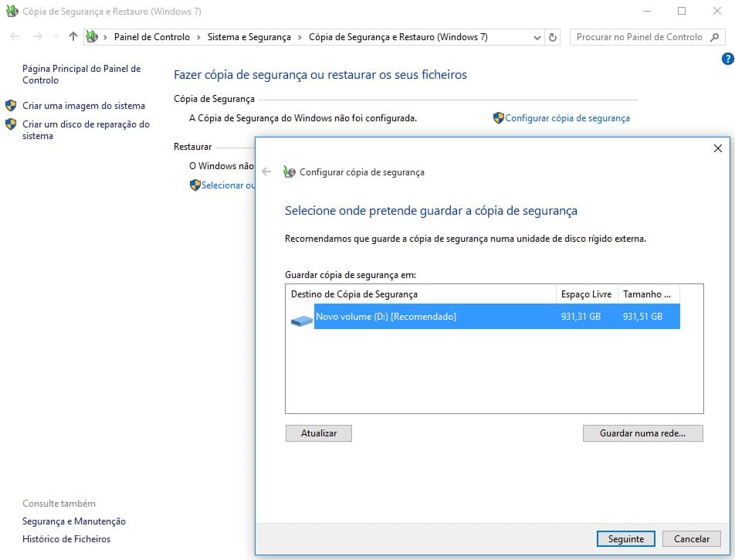
Task: Open Página Principal do Painel de Controlo
Action: pos(82,74)
